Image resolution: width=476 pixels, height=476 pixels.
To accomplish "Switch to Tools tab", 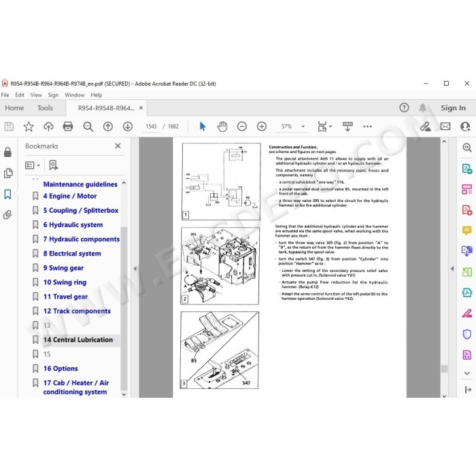I will tap(45, 108).
